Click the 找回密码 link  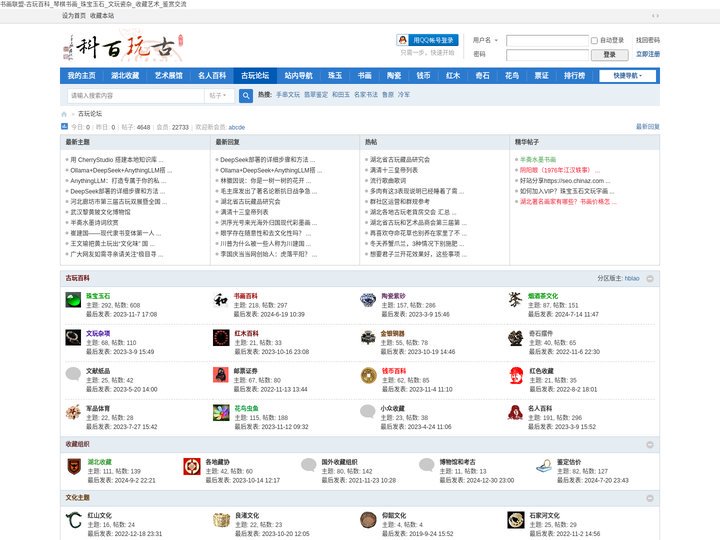pos(648,40)
